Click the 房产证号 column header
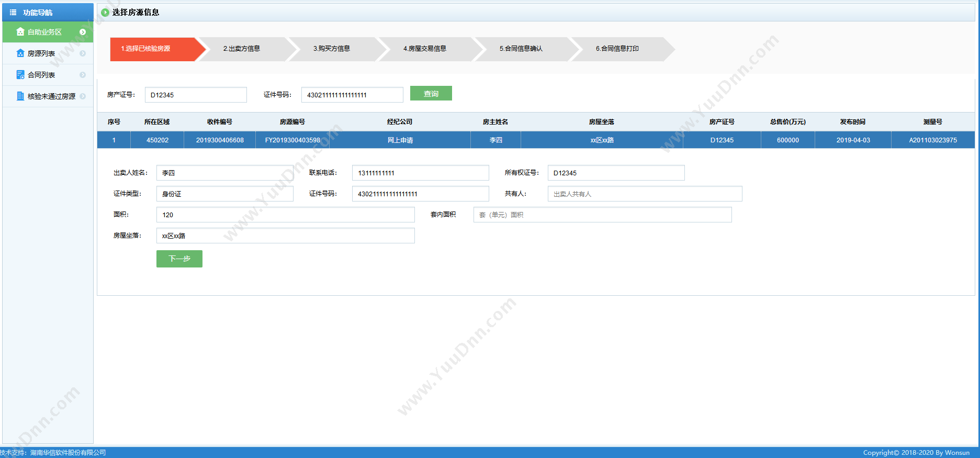Viewport: 980px width, 458px height. click(722, 122)
